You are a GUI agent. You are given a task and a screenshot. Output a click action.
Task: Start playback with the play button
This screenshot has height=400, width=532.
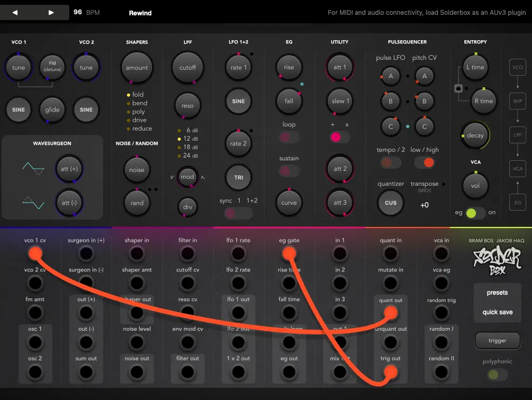51,13
